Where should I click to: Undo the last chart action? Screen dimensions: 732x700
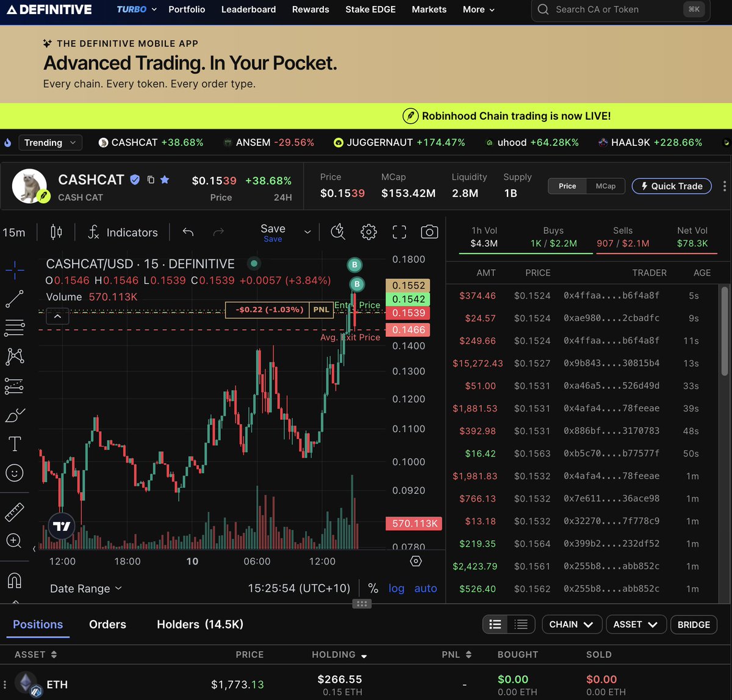(x=188, y=232)
